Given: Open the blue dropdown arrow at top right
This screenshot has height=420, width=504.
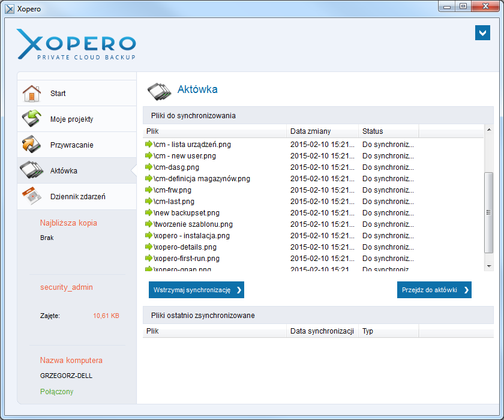Looking at the screenshot, I should [x=482, y=33].
